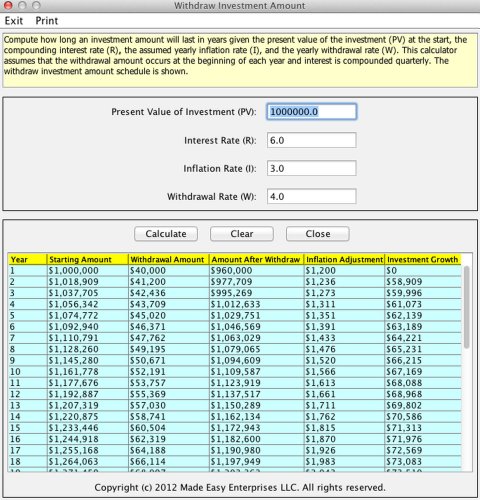Select the $1,197,949 amount after withdraw cell
480x500 pixels.
coord(257,461)
